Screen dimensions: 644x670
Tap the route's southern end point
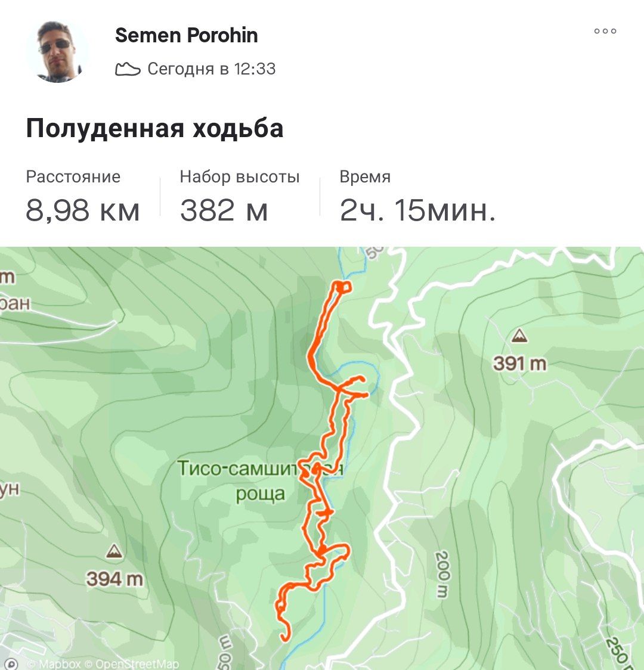tap(284, 638)
